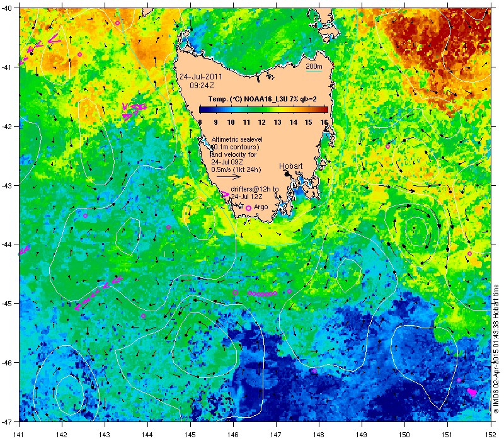
Task: Click the Hobart city label
Action: coord(291,166)
